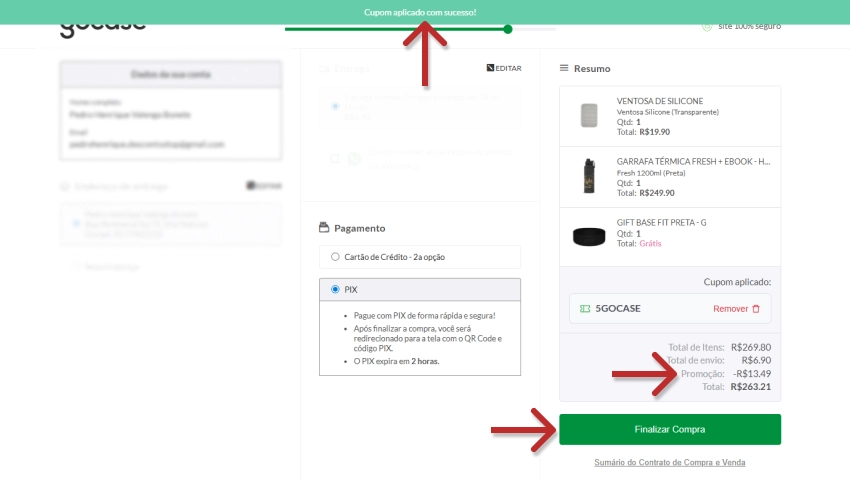Click the order Total value R$263.21
Screen dimensions: 850x480
coord(751,387)
